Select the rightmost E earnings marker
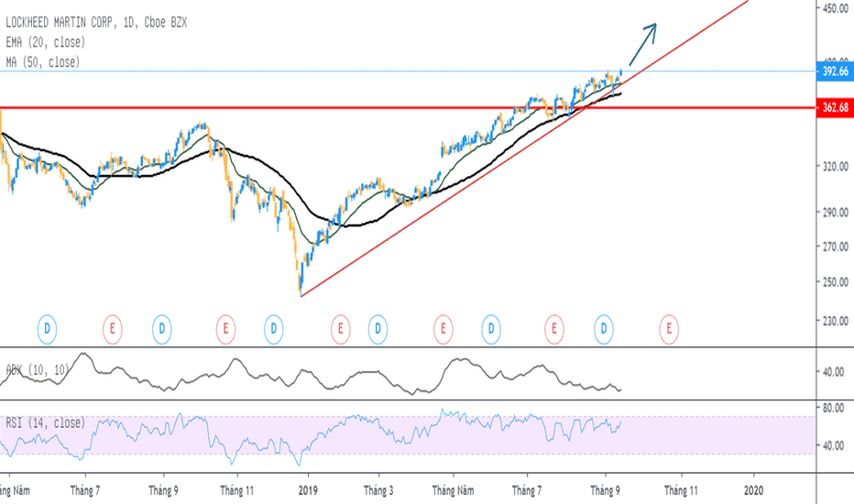Screen dimensions: 854x504 [669, 329]
